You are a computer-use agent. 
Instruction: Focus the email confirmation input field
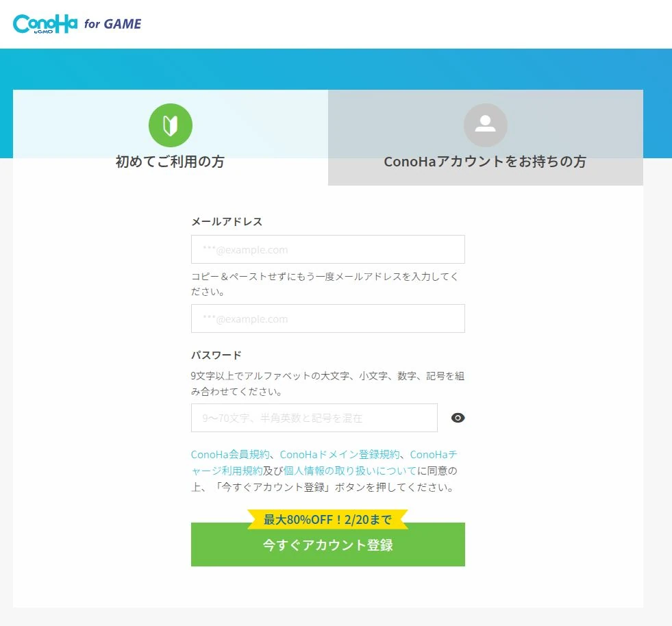[328, 318]
